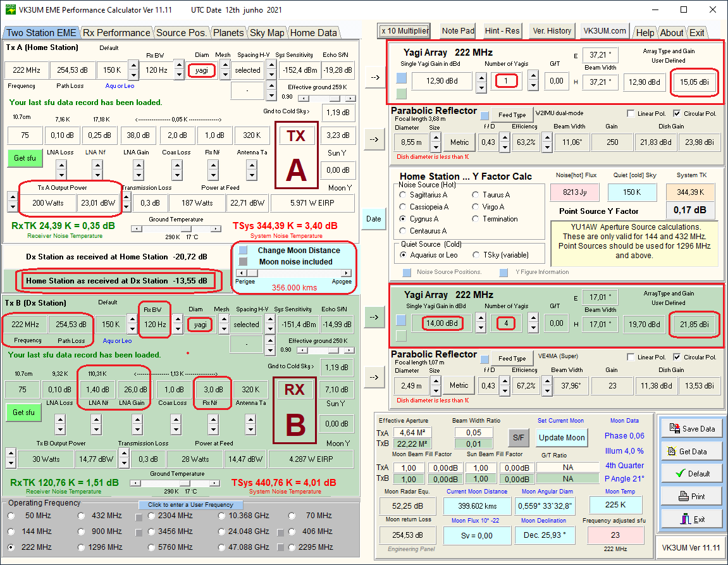
Task: Select Sagittarius A as noise source
Action: coord(403,195)
